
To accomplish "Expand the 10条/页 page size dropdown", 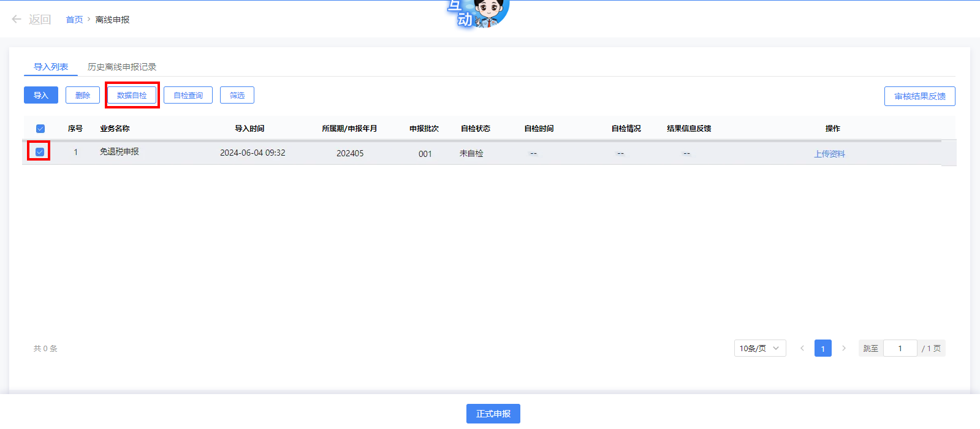I will pos(759,348).
